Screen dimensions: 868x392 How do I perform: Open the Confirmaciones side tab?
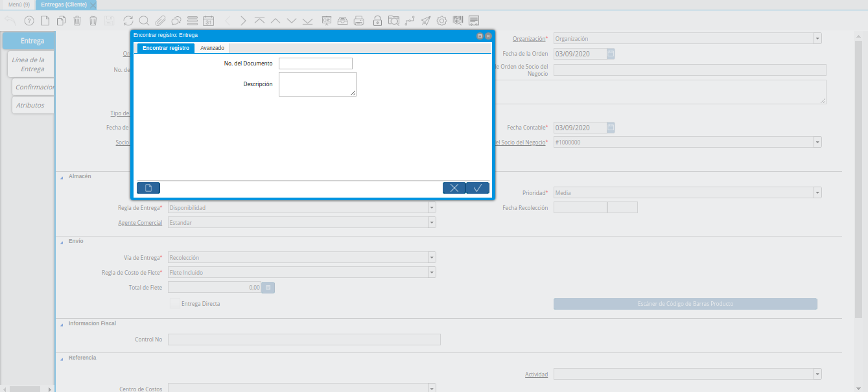click(x=34, y=87)
